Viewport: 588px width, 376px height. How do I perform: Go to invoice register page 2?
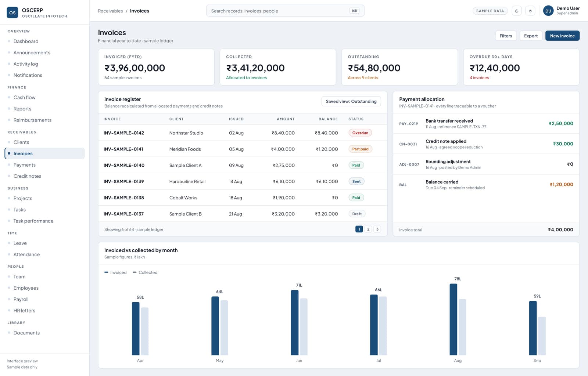(x=368, y=229)
